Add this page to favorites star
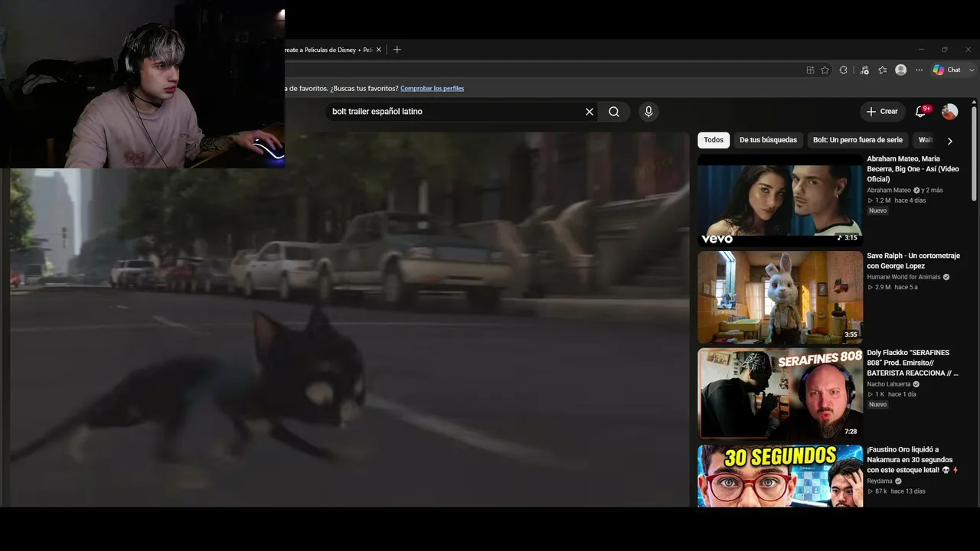Viewport: 980px width, 551px height. pyautogui.click(x=825, y=70)
